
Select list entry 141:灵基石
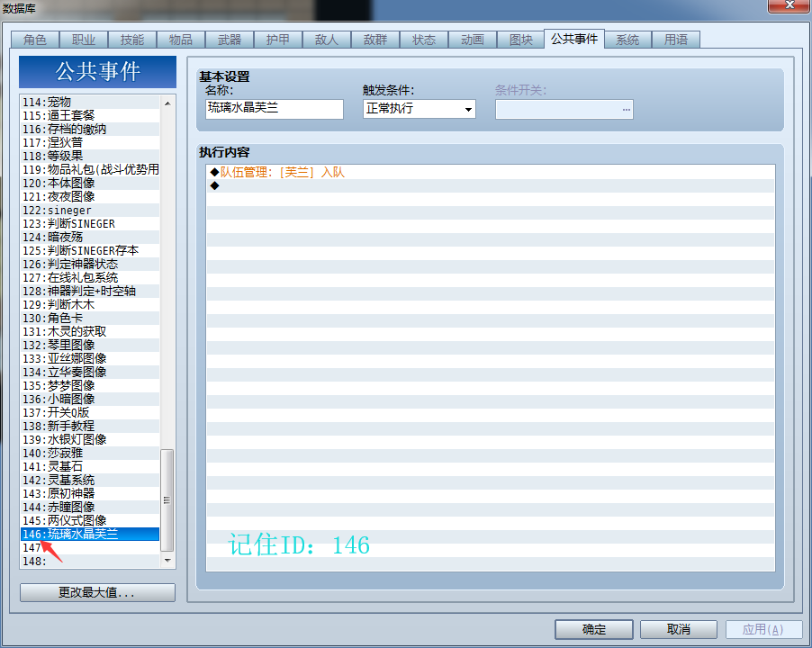(90, 466)
